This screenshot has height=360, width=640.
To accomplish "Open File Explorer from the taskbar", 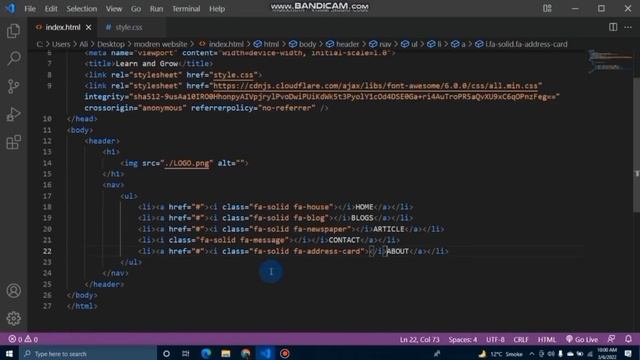I will coord(226,353).
